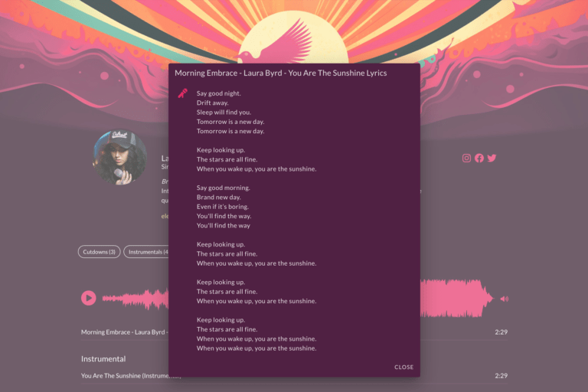The image size is (588, 392).
Task: Click the 2:29 duration of instrumental row
Action: click(x=501, y=375)
